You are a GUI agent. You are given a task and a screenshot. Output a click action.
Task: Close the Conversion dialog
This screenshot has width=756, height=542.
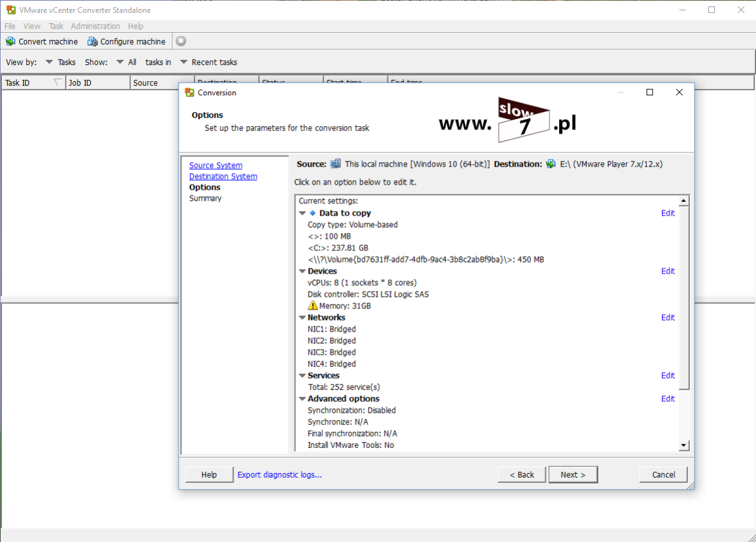[x=679, y=92]
